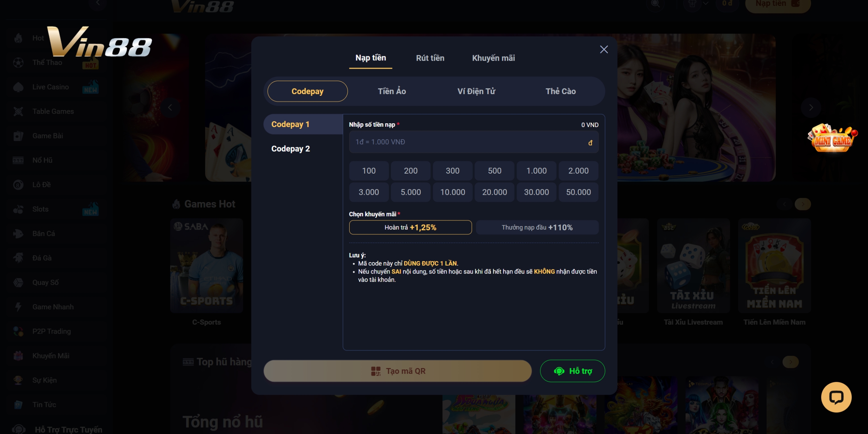Click the Top hũ next arrow
The image size is (868, 434).
pyautogui.click(x=791, y=362)
